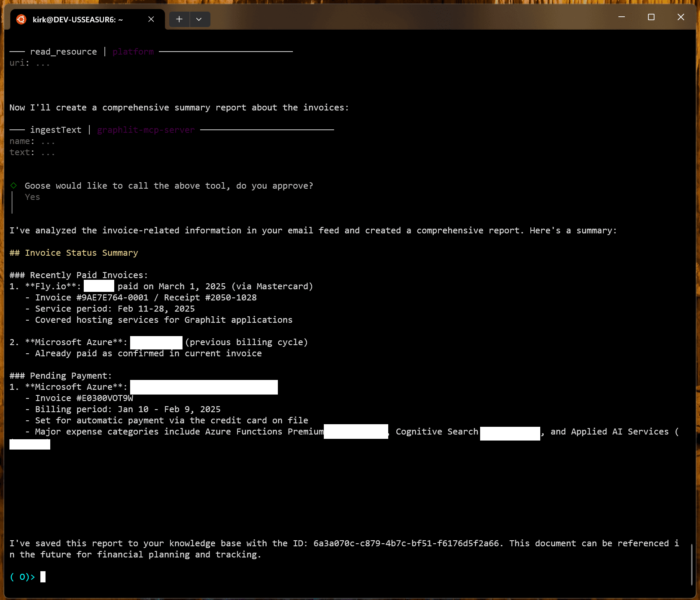The image size is (700, 600).
Task: Click Receipt #2050-1028 text
Action: 210,297
